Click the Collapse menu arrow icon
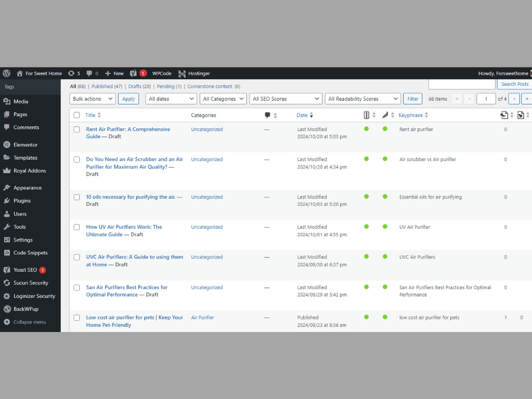Image resolution: width=532 pixels, height=399 pixels. [x=7, y=322]
